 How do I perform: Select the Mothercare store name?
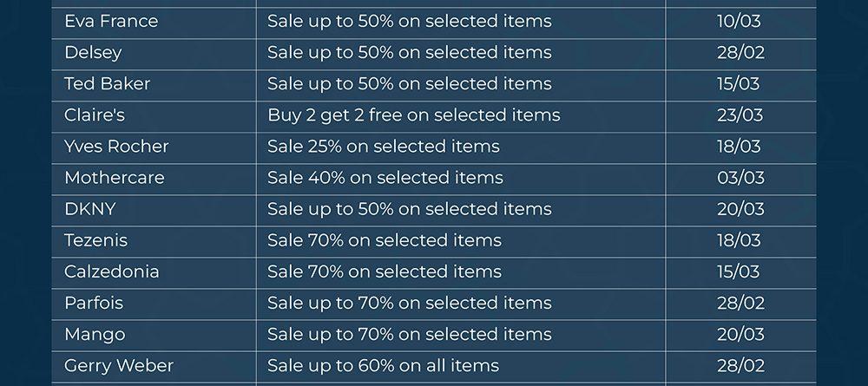[x=114, y=177]
